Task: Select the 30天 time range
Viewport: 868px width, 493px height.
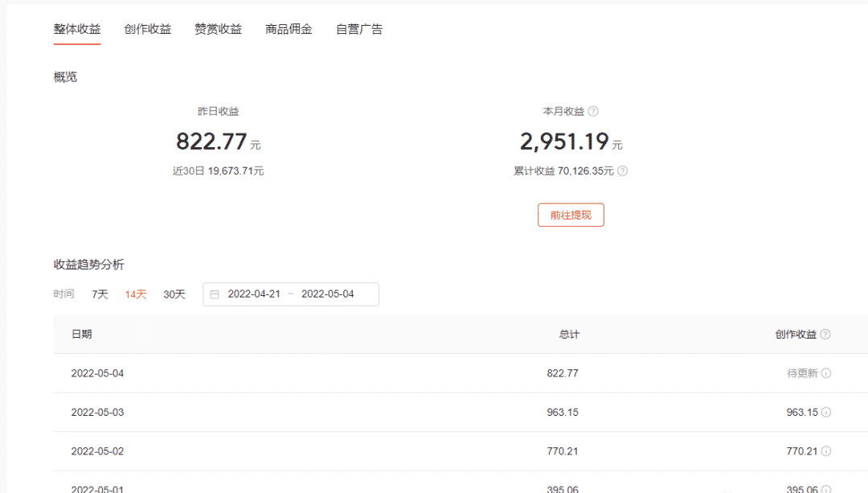Action: (174, 294)
